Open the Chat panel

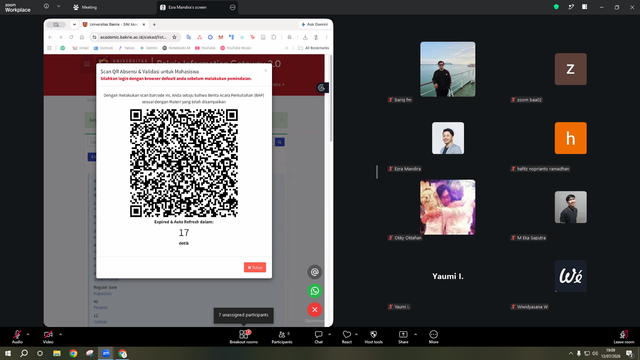(318, 337)
